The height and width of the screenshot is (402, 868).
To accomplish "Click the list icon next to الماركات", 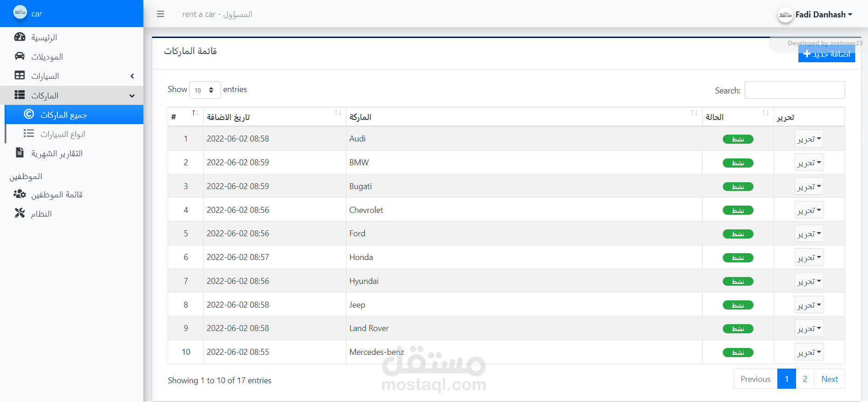I will click(20, 95).
